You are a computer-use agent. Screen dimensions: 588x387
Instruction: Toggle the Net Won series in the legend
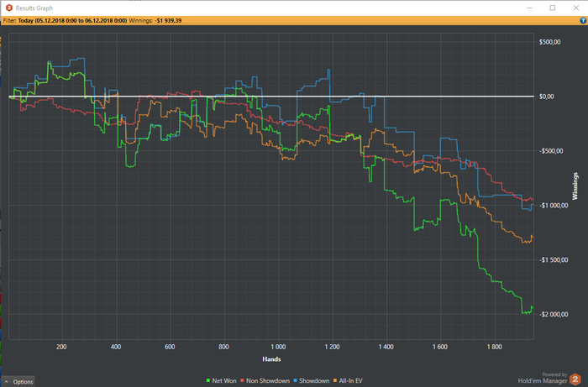tap(221, 380)
